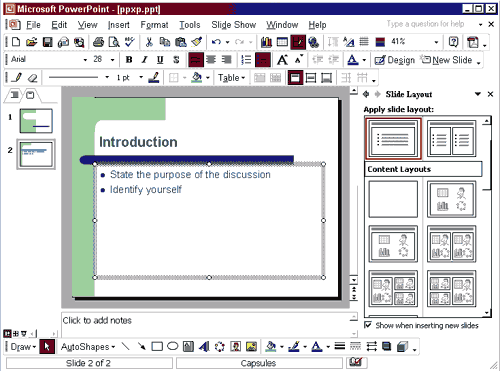500x371 pixels.
Task: Apply the Blank content layout
Action: (x=393, y=199)
